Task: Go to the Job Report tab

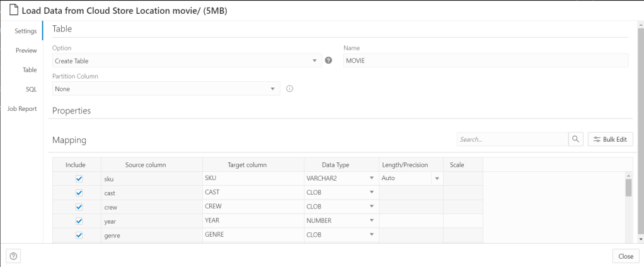Action: coord(21,108)
